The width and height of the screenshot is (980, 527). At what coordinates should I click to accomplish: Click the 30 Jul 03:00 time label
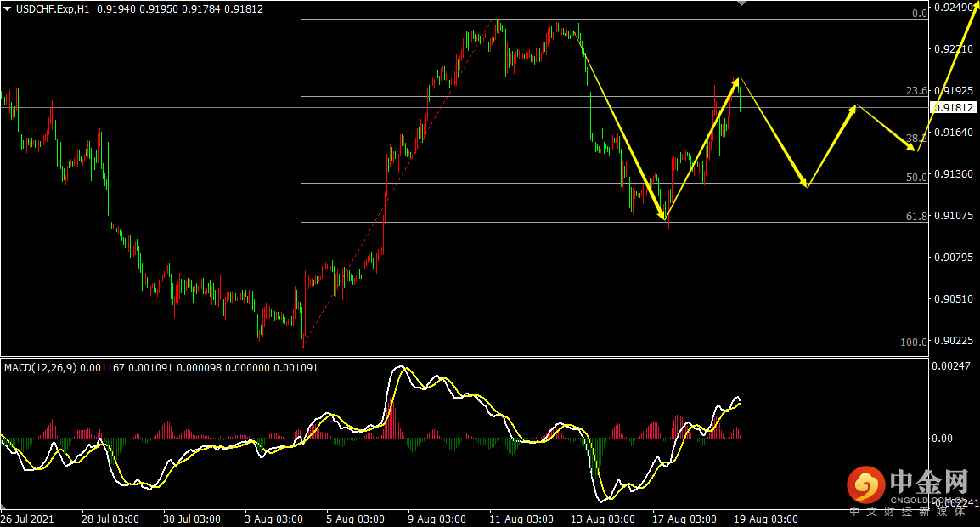click(192, 519)
